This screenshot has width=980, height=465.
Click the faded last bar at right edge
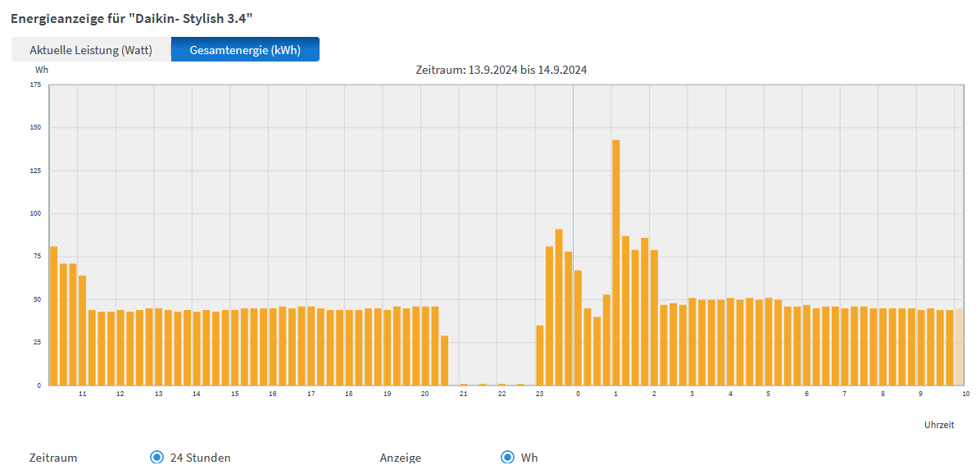click(959, 347)
